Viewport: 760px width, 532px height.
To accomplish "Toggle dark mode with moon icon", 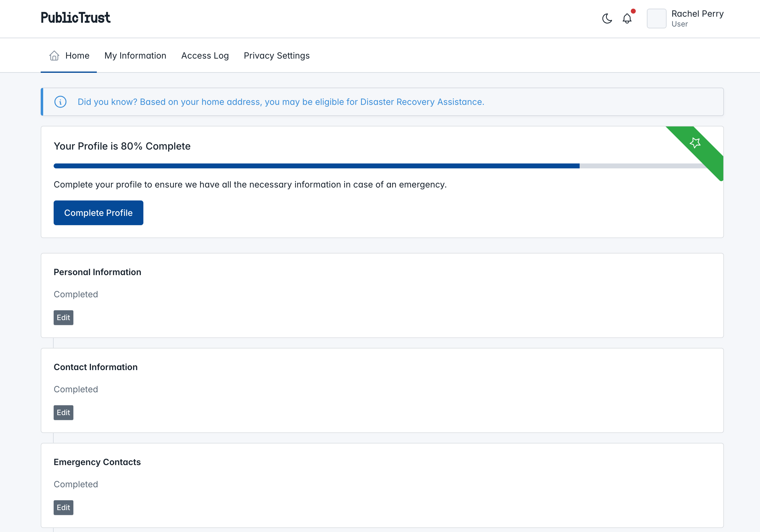I will [x=608, y=19].
